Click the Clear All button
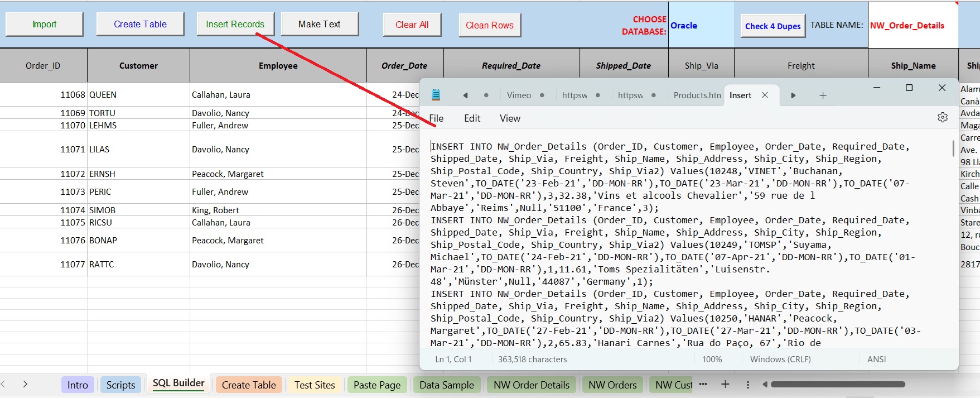980x398 pixels. [412, 25]
